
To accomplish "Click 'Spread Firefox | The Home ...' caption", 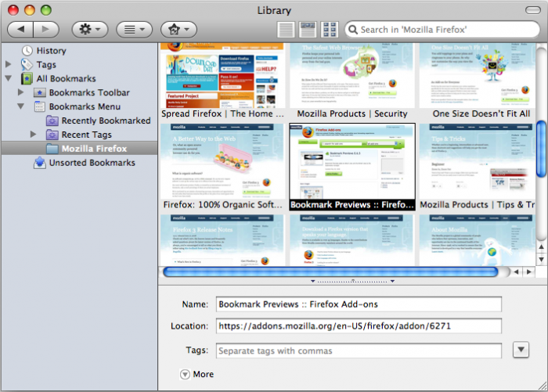I will (x=222, y=114).
